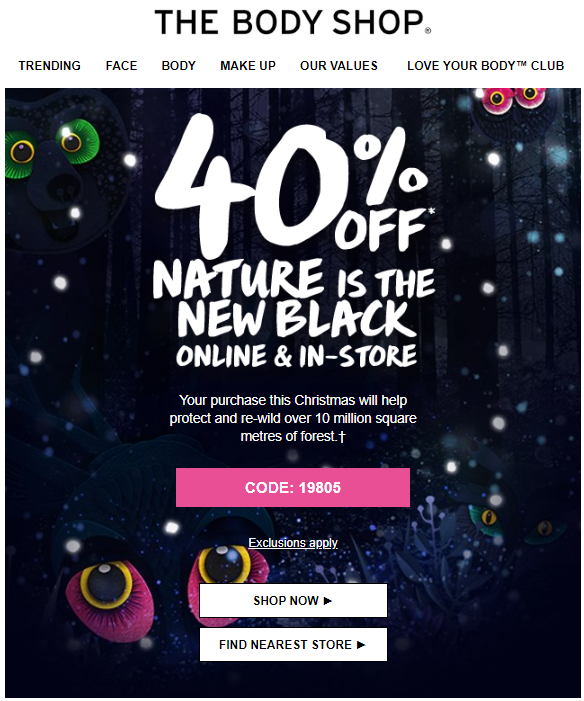Click the arrow icon on Shop Now

point(328,600)
